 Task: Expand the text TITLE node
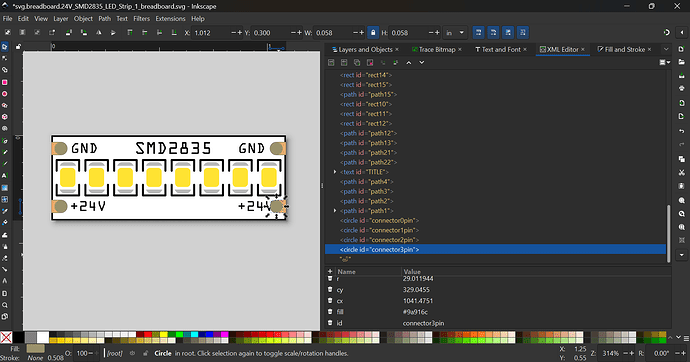(335, 172)
